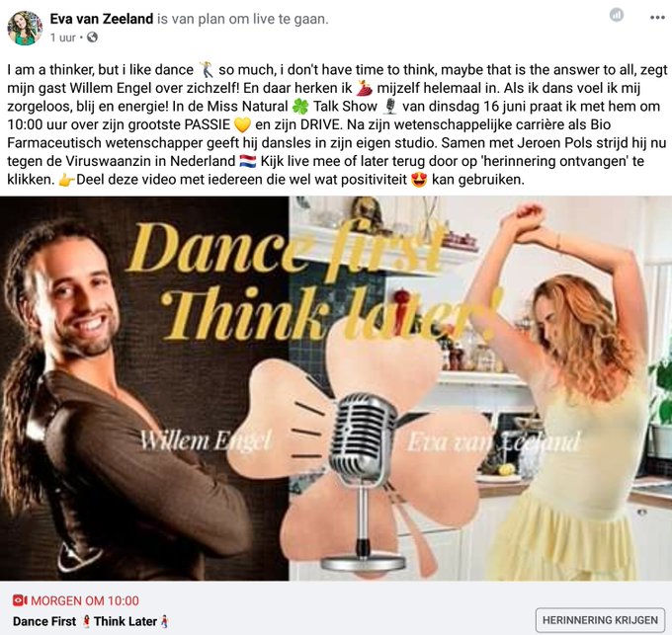Click the 'MORGEN OM 10:00' scheduled time
Screen dimensions: 672x635
(x=84, y=600)
